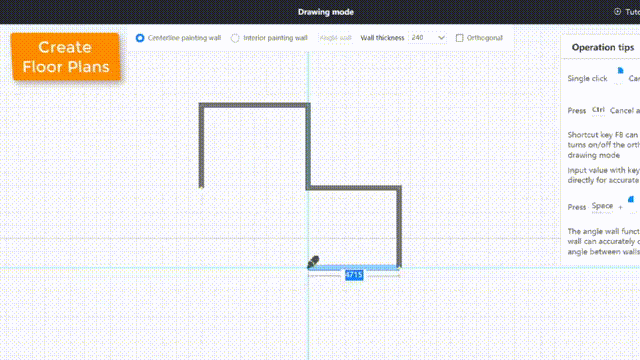Click the greyed Angle wall button
This screenshot has height=360, width=640.
point(336,38)
